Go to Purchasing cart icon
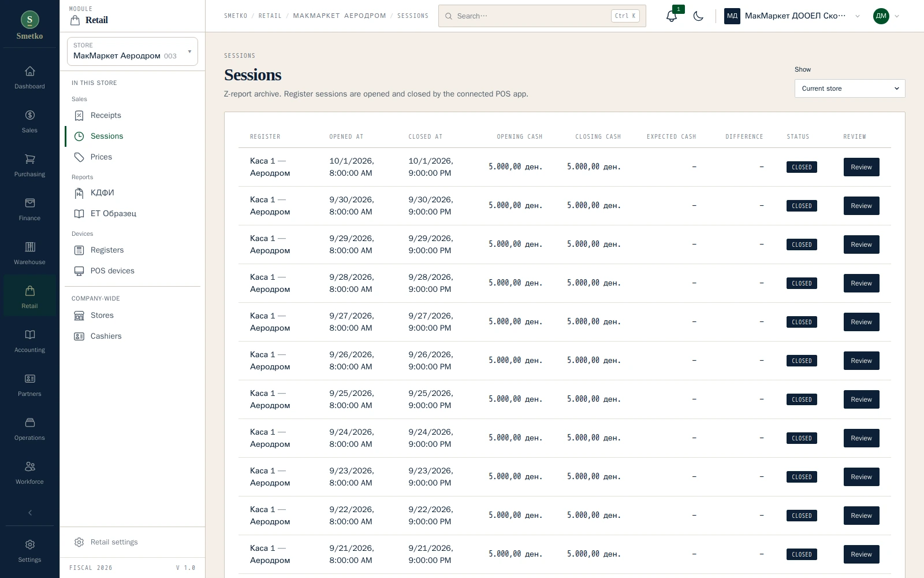 pyautogui.click(x=29, y=159)
